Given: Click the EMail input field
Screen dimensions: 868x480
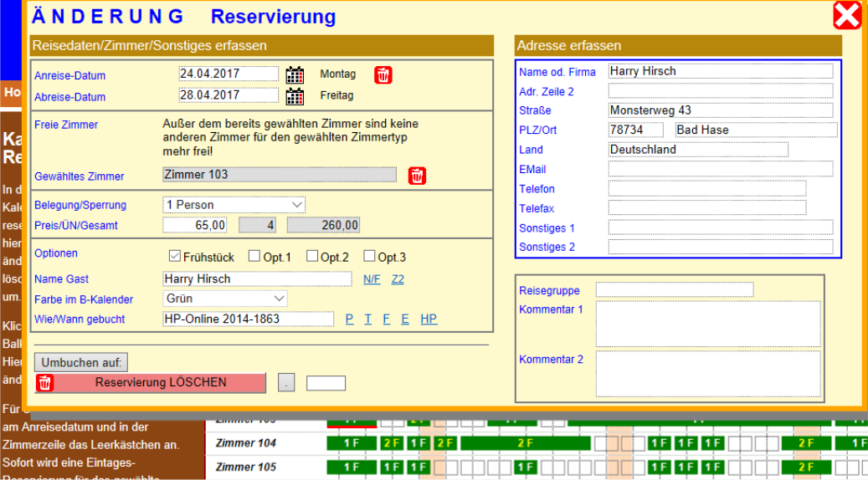Looking at the screenshot, I should tap(721, 169).
